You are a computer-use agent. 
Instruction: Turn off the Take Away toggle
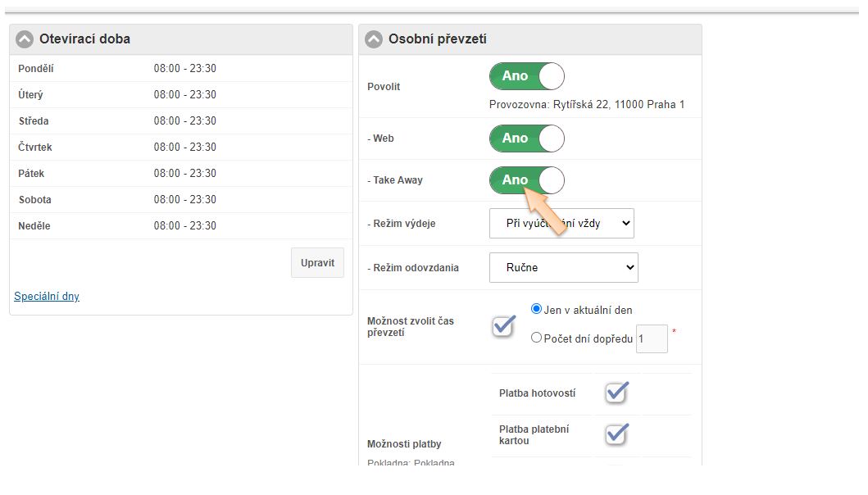pos(526,180)
